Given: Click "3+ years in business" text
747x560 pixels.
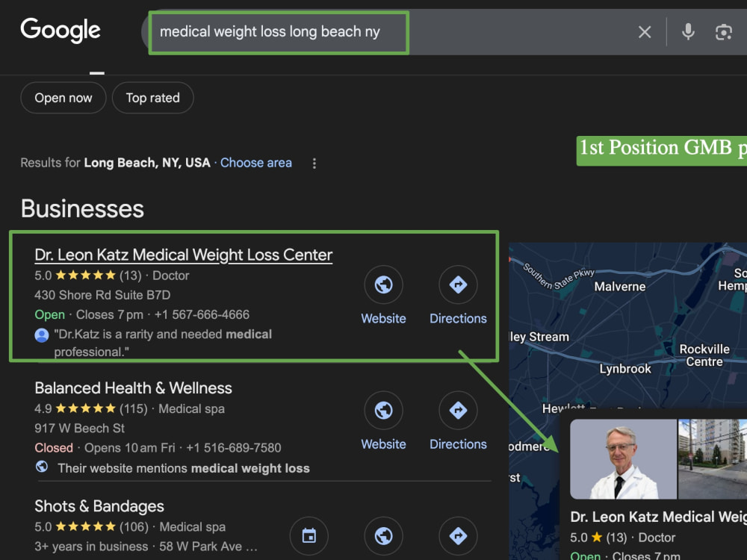Looking at the screenshot, I should pyautogui.click(x=91, y=547).
